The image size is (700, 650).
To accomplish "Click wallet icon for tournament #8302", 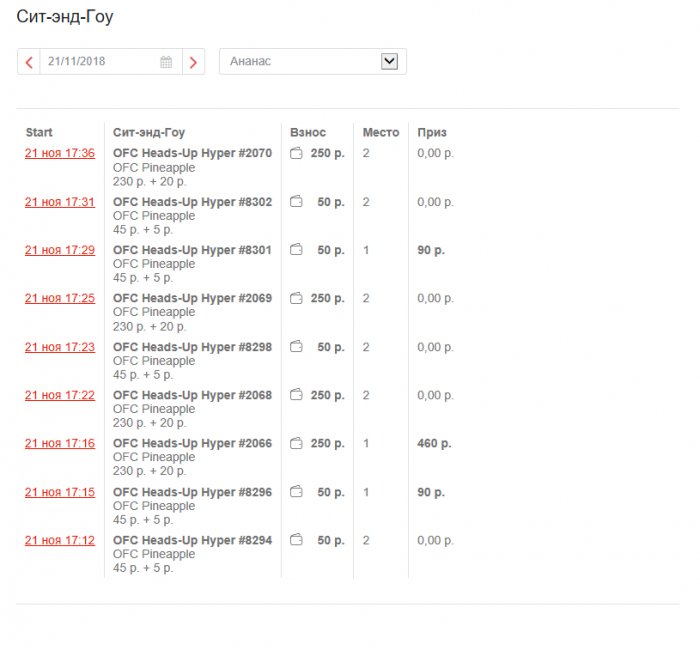I will tap(296, 201).
